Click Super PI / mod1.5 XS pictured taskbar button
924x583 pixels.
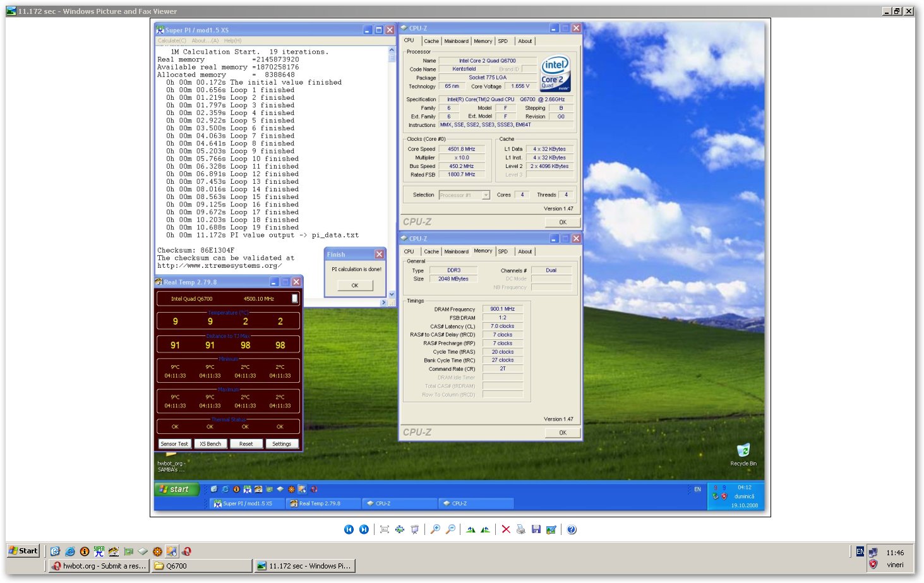(x=248, y=503)
